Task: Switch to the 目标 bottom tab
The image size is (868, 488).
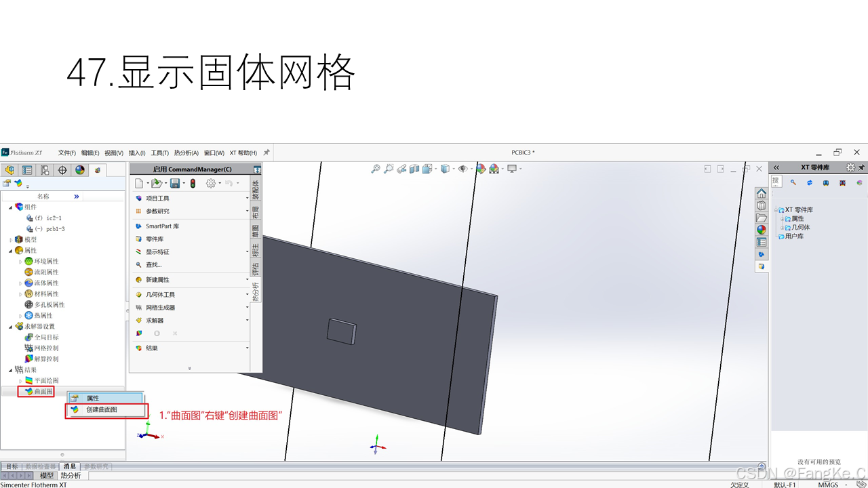Action: (12, 466)
